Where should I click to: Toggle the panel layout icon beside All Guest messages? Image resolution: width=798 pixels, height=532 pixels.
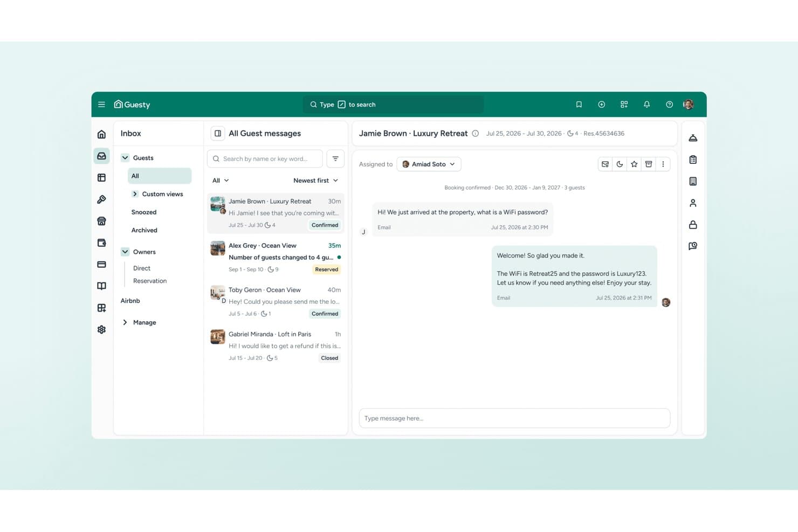click(218, 133)
